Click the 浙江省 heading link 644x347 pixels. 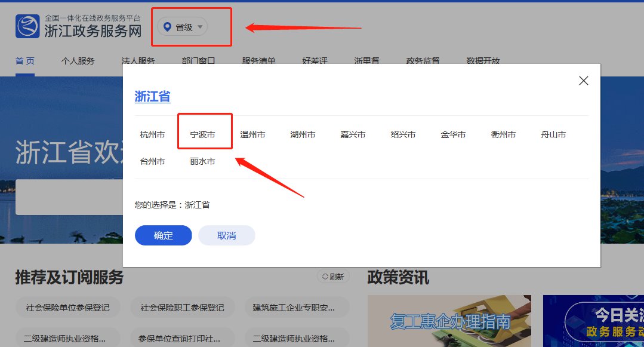pyautogui.click(x=152, y=97)
